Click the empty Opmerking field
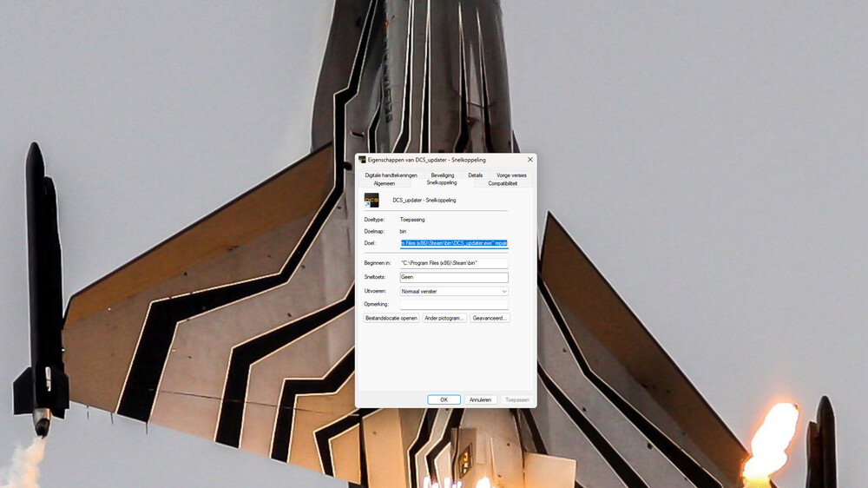Viewport: 868px width, 488px height. [x=454, y=304]
